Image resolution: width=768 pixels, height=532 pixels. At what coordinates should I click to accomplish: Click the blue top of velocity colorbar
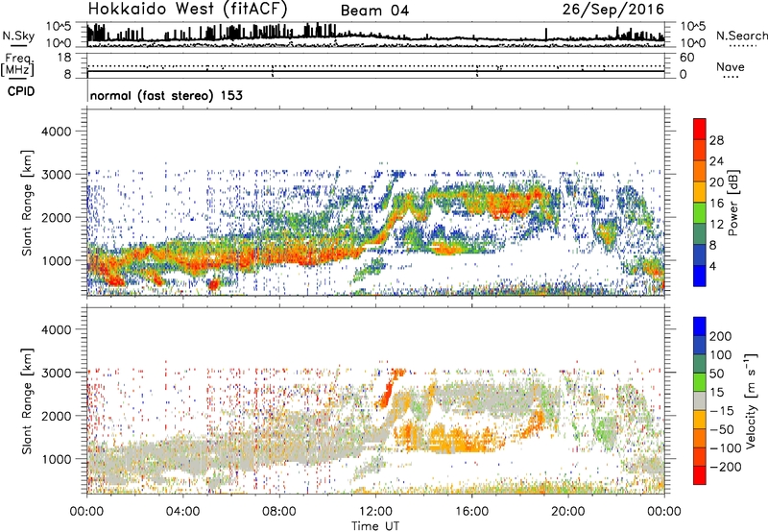(700, 326)
